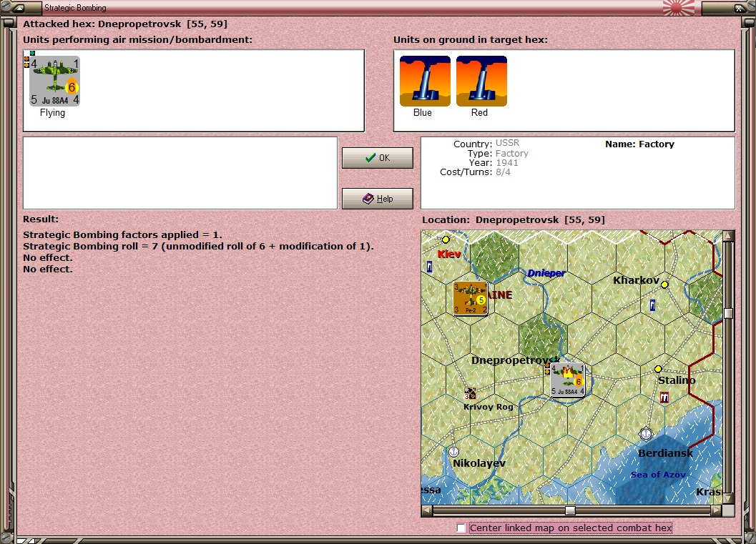Click the Nikolayev port anchor icon

click(x=453, y=452)
